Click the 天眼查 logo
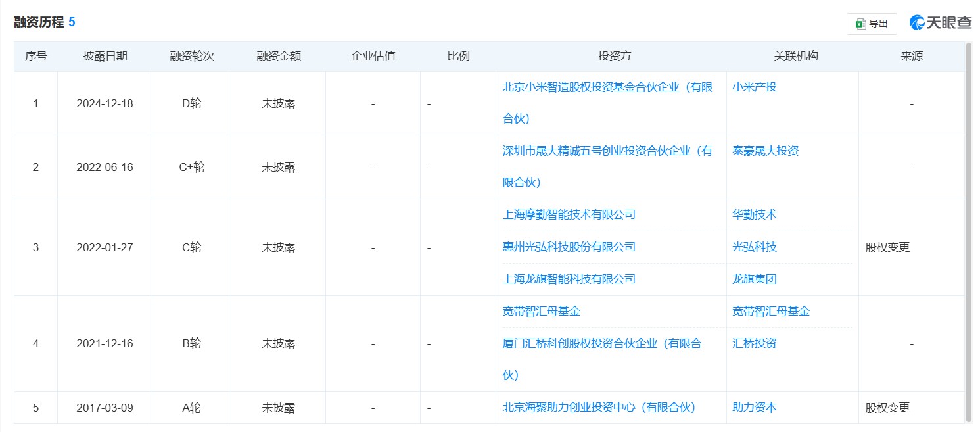 tap(941, 23)
